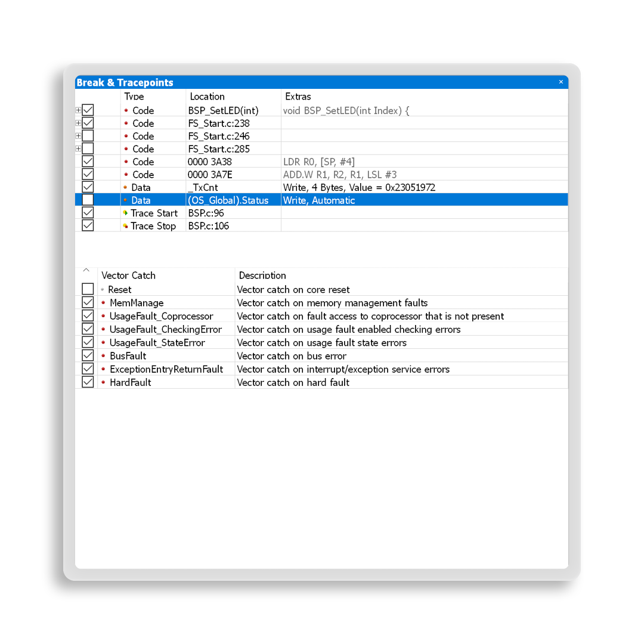
Task: Click the red dot icon beside HardFault
Action: click(x=103, y=382)
